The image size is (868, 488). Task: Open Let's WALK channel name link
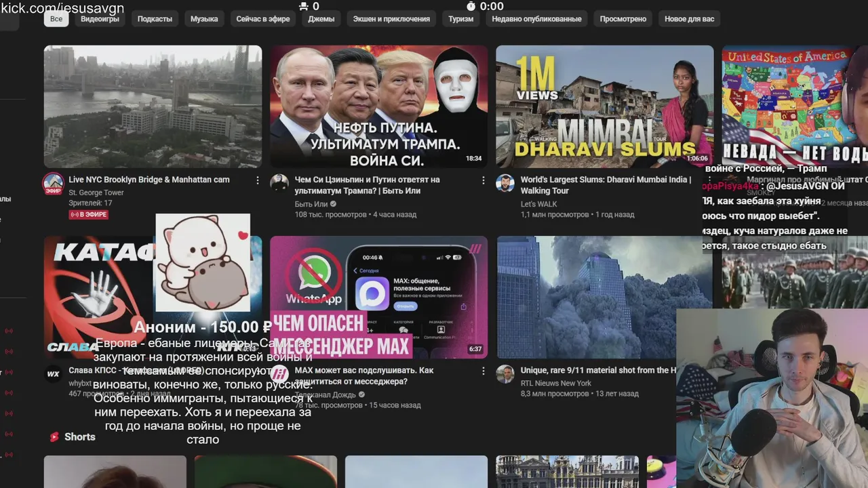coord(539,204)
